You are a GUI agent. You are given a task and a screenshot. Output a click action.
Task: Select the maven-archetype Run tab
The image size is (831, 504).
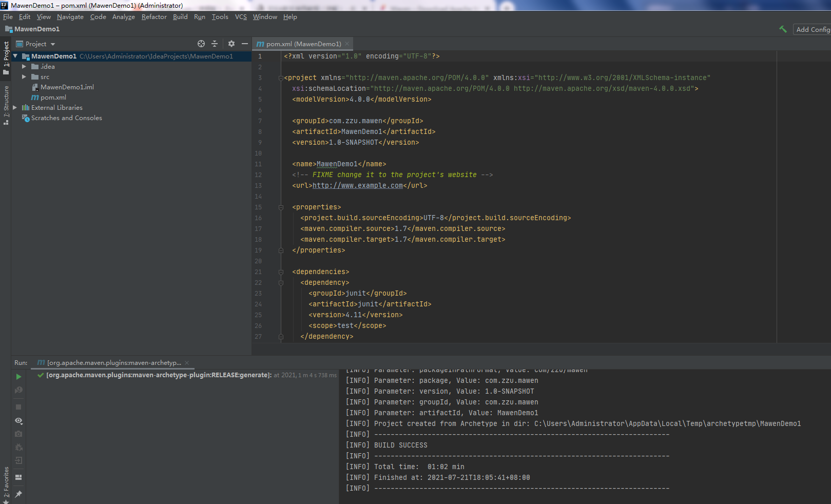(114, 363)
